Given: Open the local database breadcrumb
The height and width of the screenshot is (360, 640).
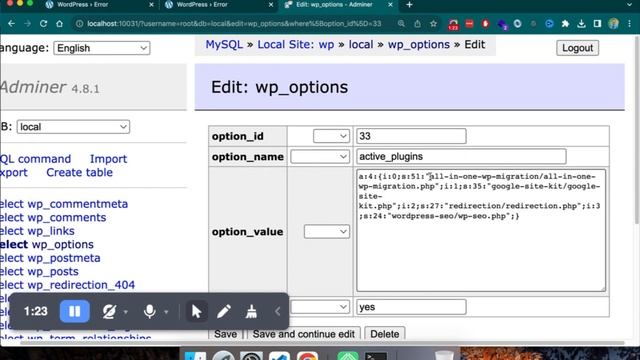Looking at the screenshot, I should click(361, 44).
